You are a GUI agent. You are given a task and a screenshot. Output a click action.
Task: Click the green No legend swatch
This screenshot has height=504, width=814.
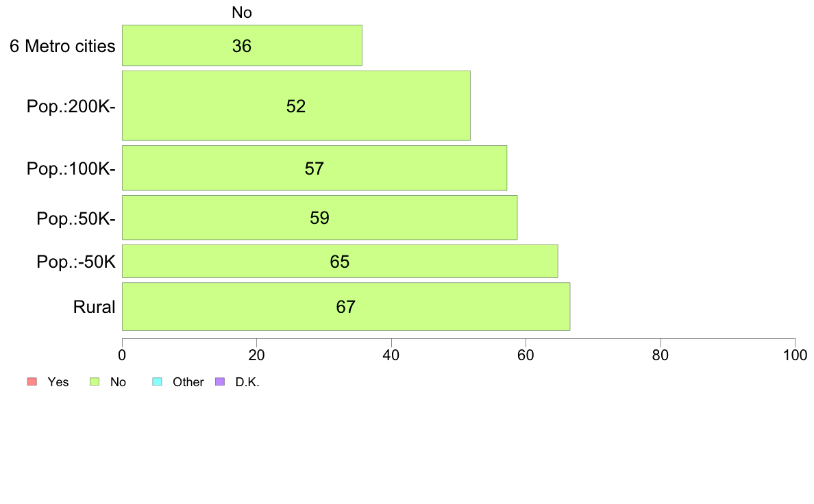tap(95, 381)
